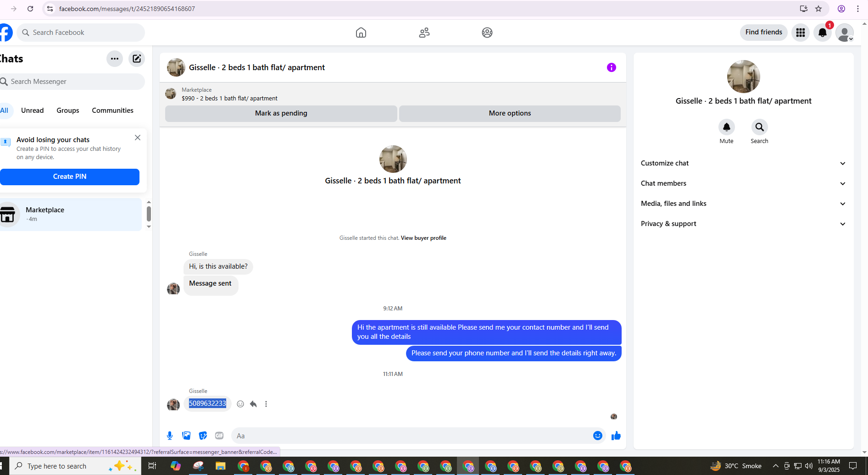Screen dimensions: 868x475
Task: Expand Media, files and links section
Action: [743, 204]
